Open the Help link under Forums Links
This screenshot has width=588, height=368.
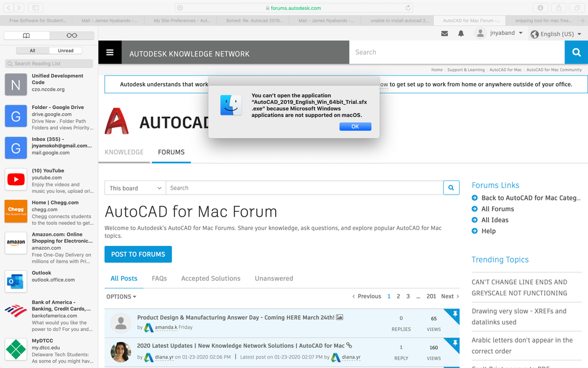pos(488,231)
